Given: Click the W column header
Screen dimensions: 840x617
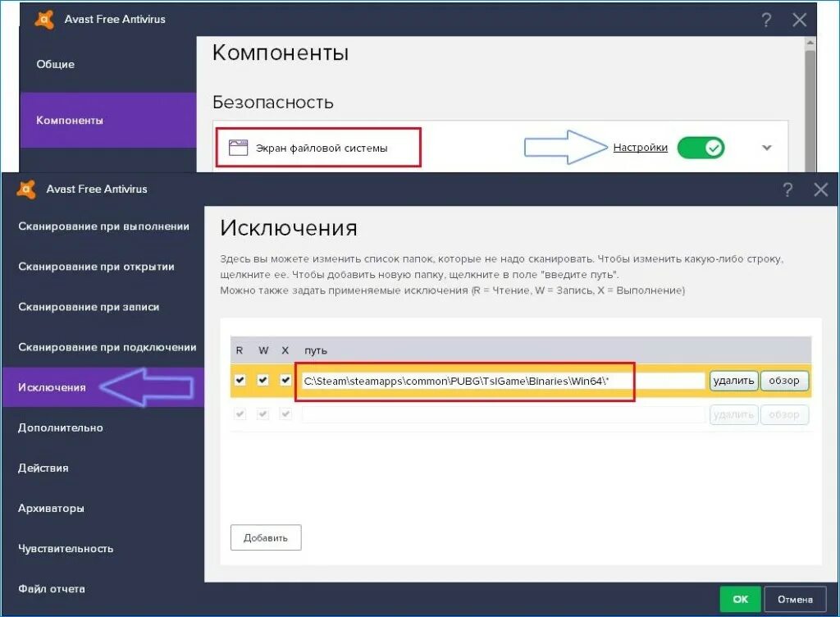Looking at the screenshot, I should point(263,350).
